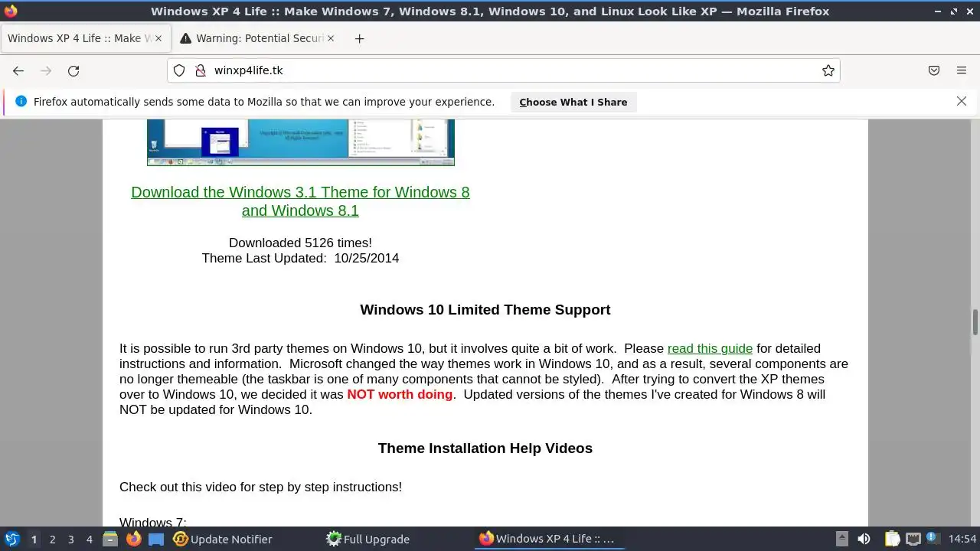Click the Firefox logo in title bar
Image resolution: width=980 pixels, height=551 pixels.
click(11, 11)
